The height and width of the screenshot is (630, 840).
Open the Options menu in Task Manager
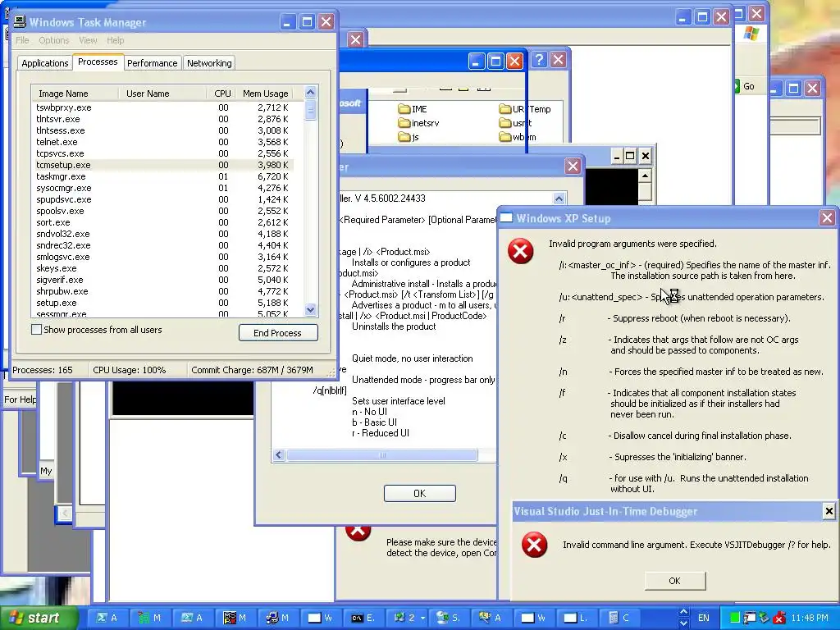(x=53, y=40)
